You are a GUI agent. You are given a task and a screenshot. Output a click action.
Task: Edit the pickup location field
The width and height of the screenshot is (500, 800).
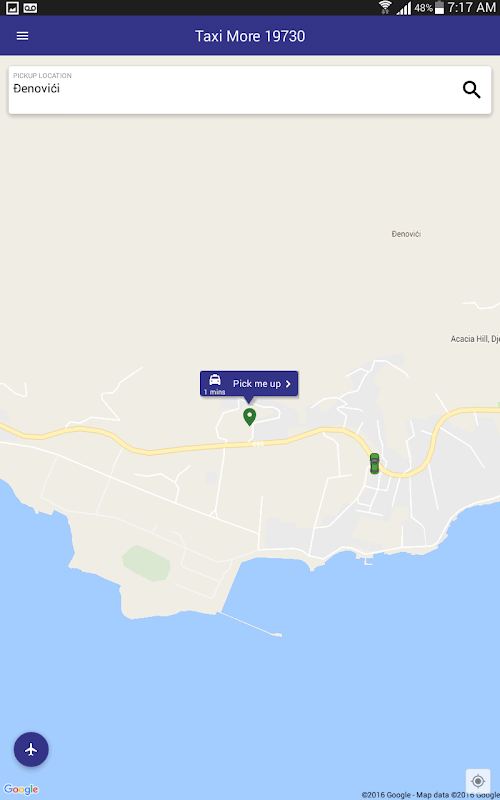click(x=250, y=90)
